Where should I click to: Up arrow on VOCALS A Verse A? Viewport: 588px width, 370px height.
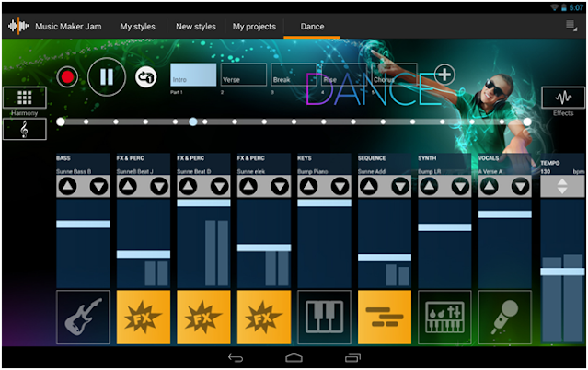click(490, 186)
